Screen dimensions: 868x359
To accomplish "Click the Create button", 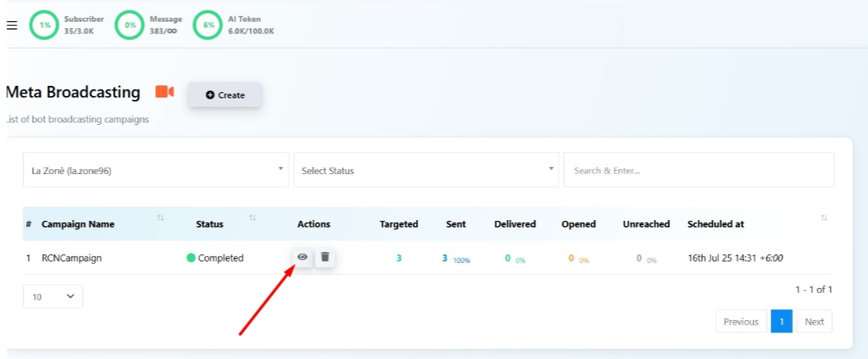I will coord(225,95).
